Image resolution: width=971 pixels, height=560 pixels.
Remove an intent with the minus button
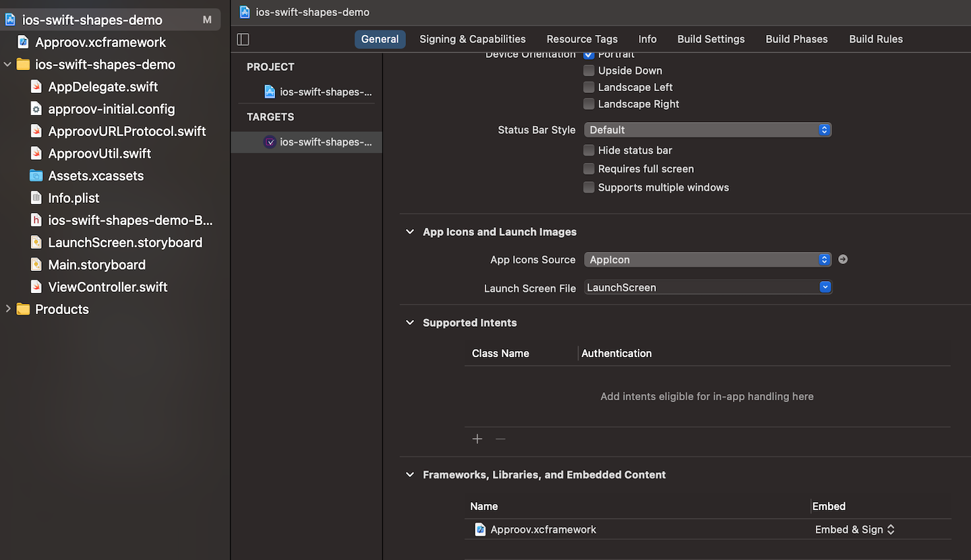[x=500, y=439]
